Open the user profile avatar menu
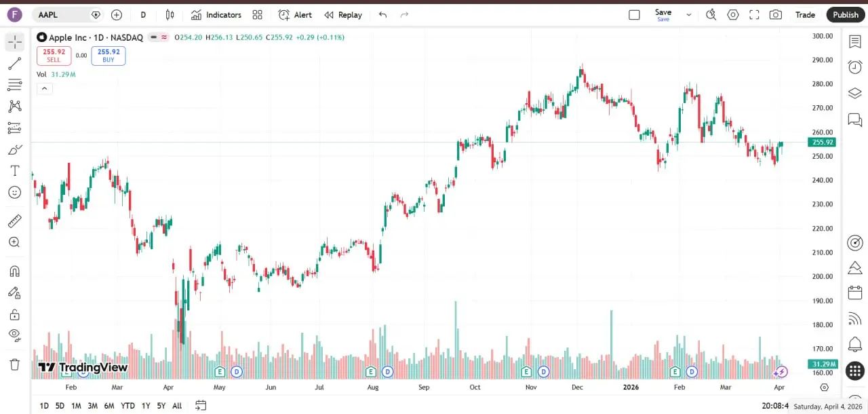868x414 pixels. 14,14
